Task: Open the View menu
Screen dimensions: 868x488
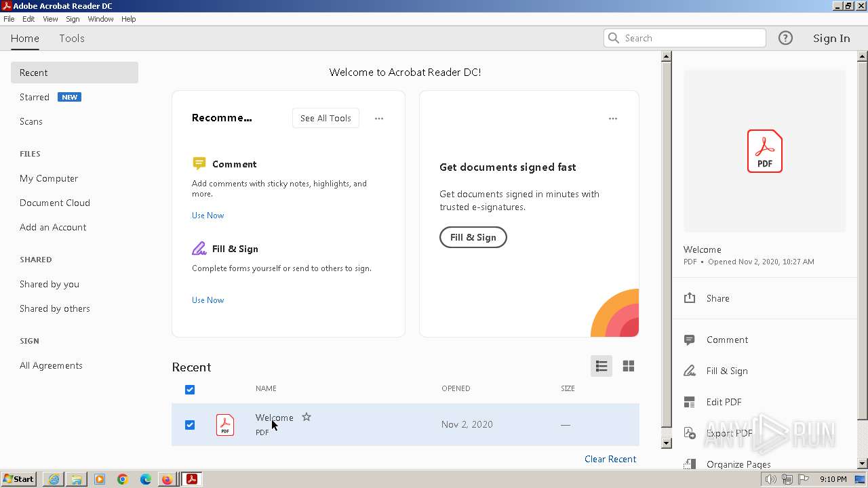Action: pyautogui.click(x=50, y=19)
